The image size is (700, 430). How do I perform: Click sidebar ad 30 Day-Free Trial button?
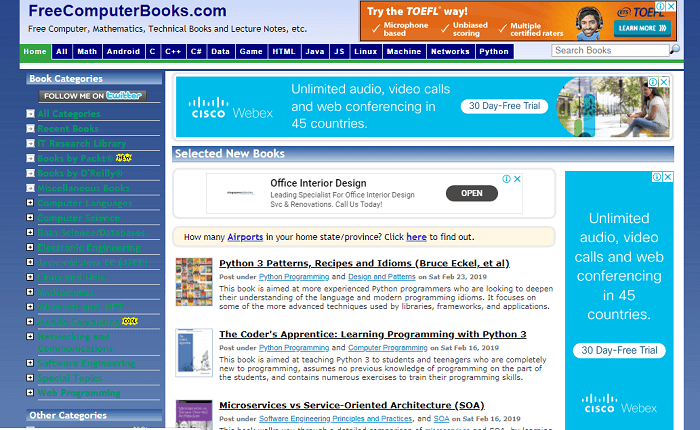click(619, 350)
